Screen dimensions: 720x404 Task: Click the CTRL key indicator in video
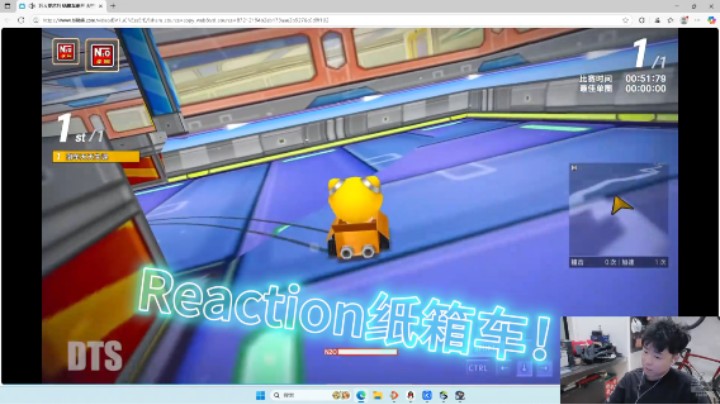478,368
